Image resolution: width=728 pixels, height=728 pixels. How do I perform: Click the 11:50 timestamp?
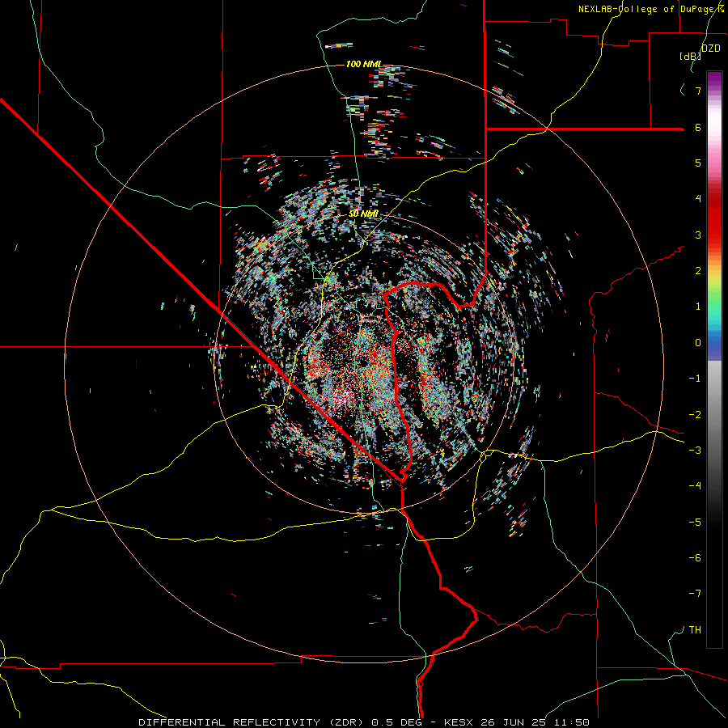[571, 722]
